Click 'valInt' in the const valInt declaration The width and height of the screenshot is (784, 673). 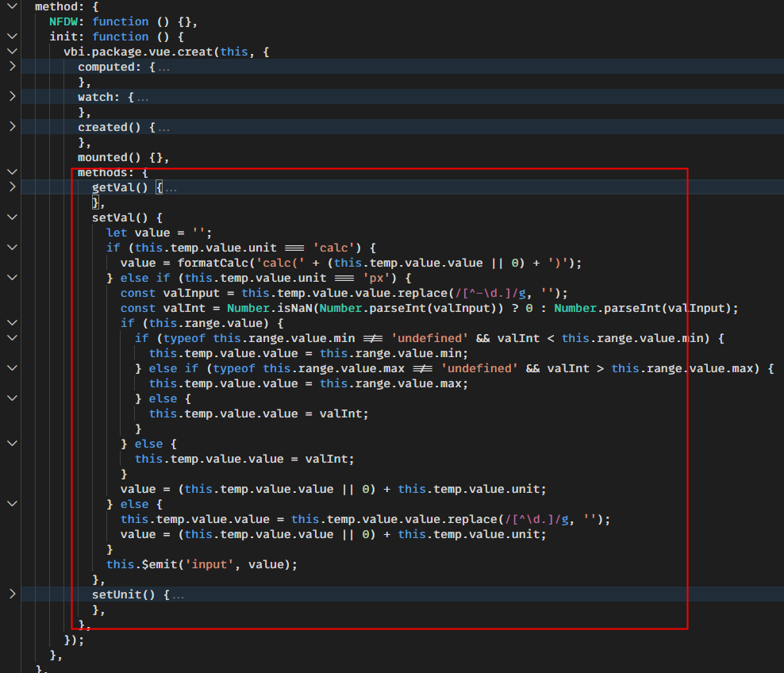(185, 308)
